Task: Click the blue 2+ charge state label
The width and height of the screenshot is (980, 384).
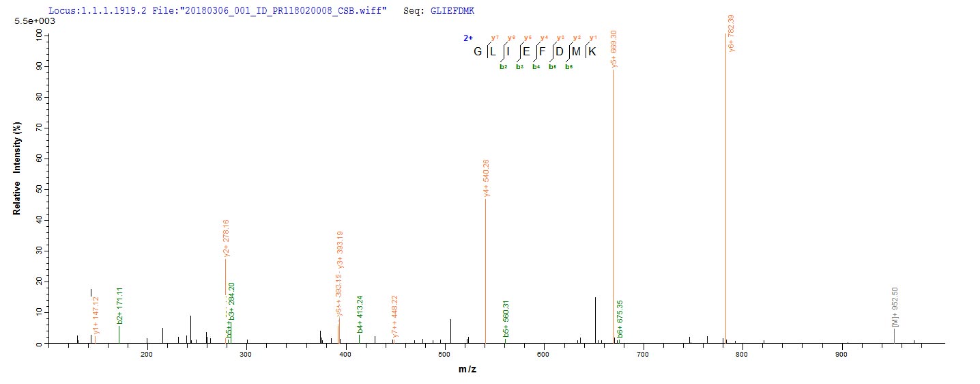Action: click(x=468, y=38)
